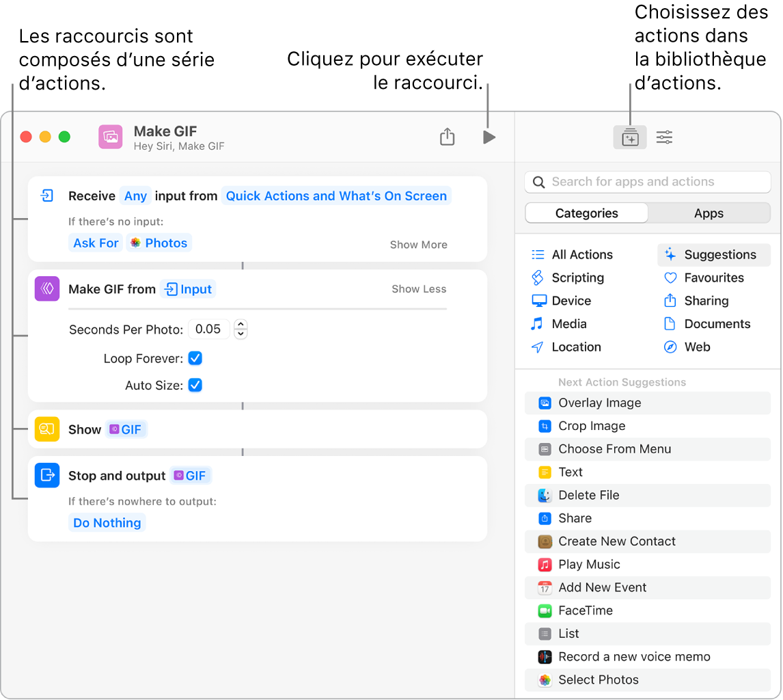Viewport: 783px width, 700px height.
Task: Add the FaceTime action
Action: 585,610
